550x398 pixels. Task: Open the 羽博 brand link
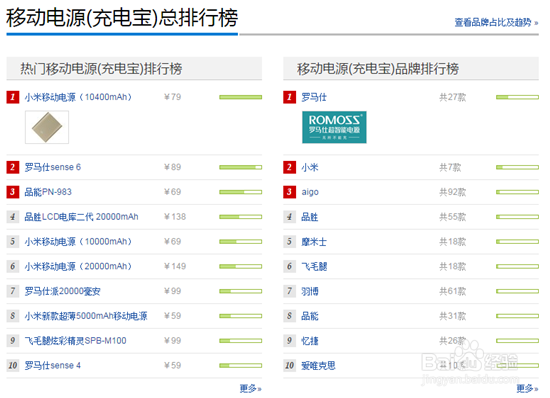click(310, 291)
